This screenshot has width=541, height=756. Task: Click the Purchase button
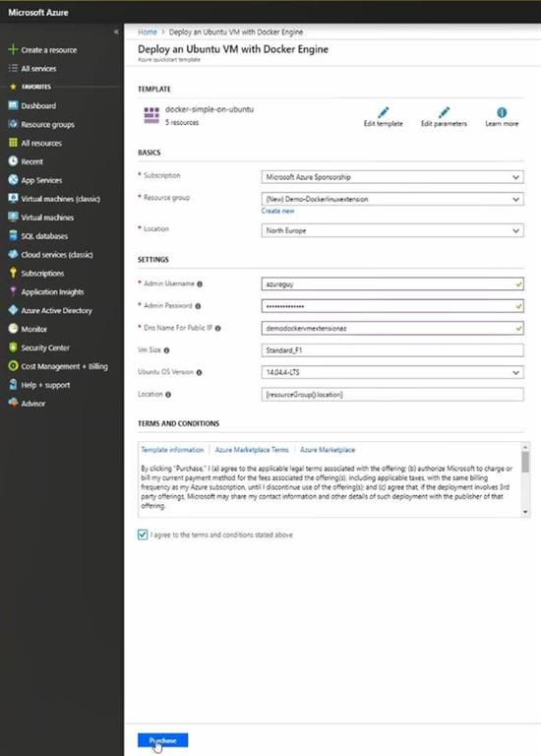click(163, 740)
